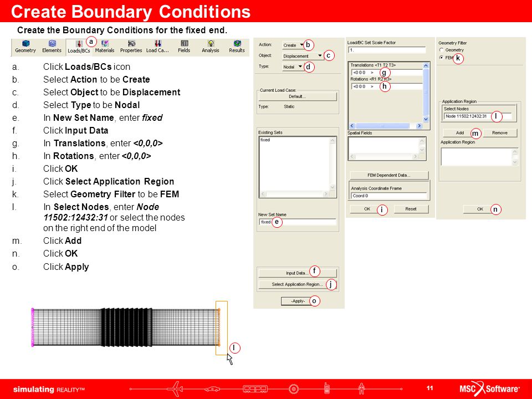Click the Select Nodes input field
The image size is (532, 399).
(x=477, y=116)
